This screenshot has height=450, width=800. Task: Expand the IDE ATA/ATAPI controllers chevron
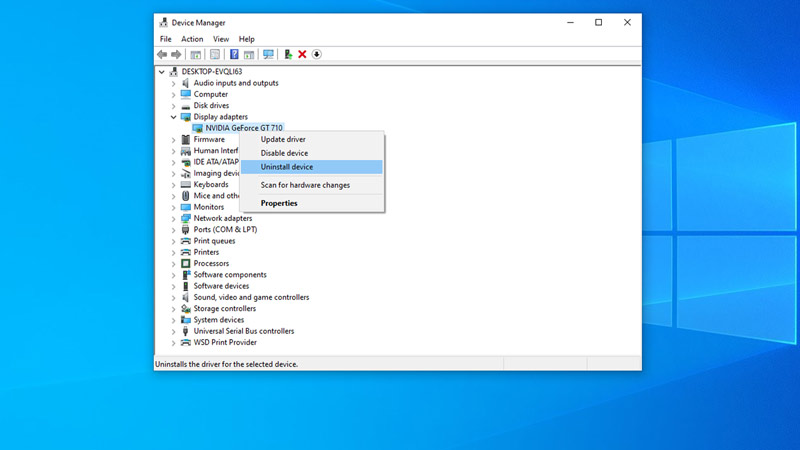pyautogui.click(x=173, y=162)
